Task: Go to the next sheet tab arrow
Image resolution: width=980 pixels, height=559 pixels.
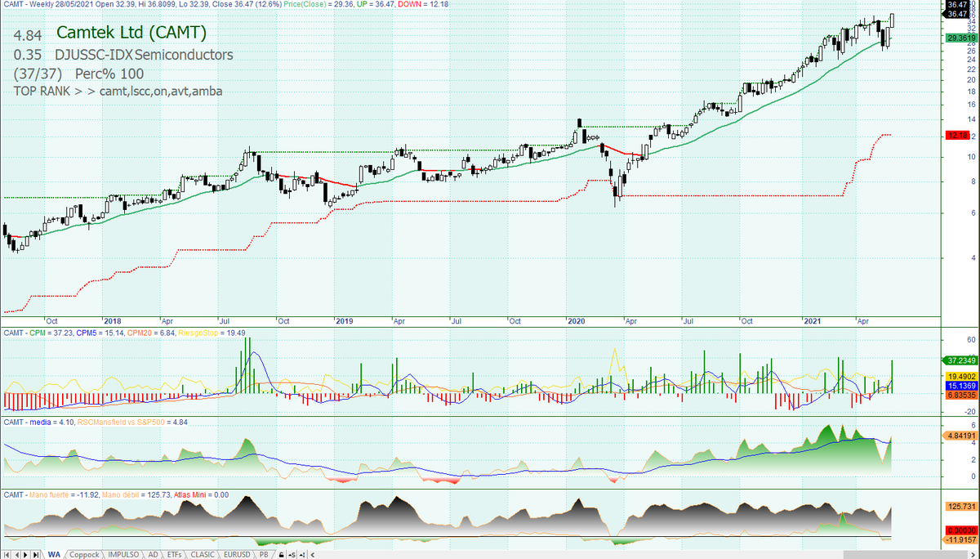Action: [x=24, y=554]
